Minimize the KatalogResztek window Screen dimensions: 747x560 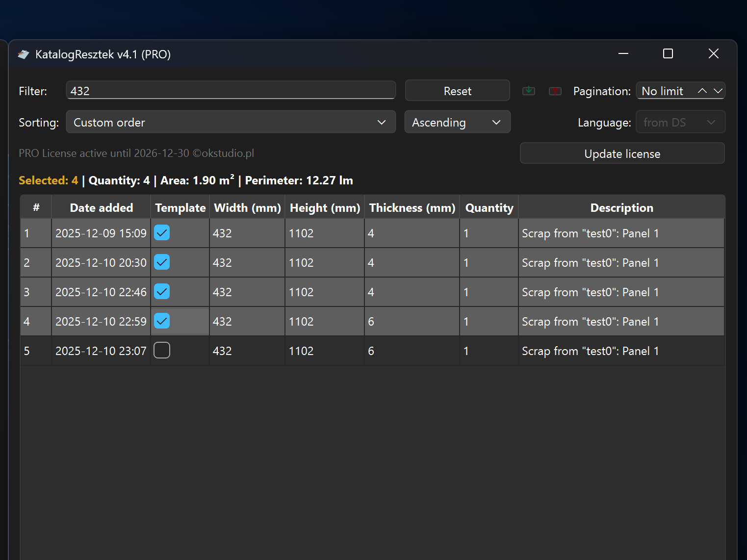(x=623, y=54)
